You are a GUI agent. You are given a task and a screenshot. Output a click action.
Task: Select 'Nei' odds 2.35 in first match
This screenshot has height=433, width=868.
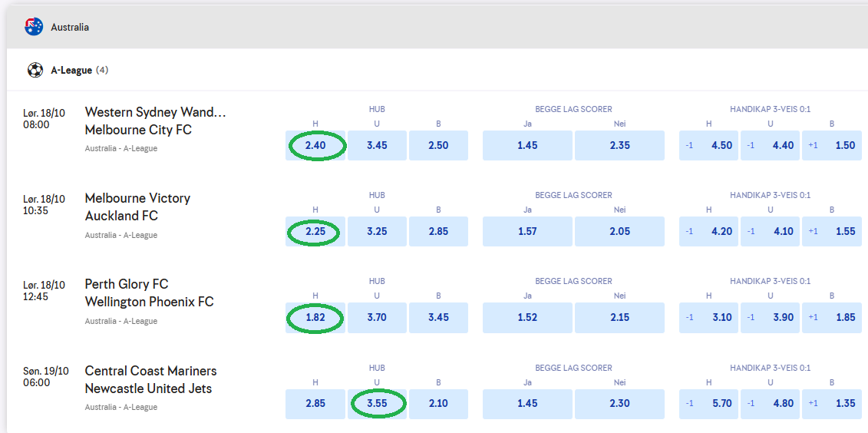coord(619,145)
